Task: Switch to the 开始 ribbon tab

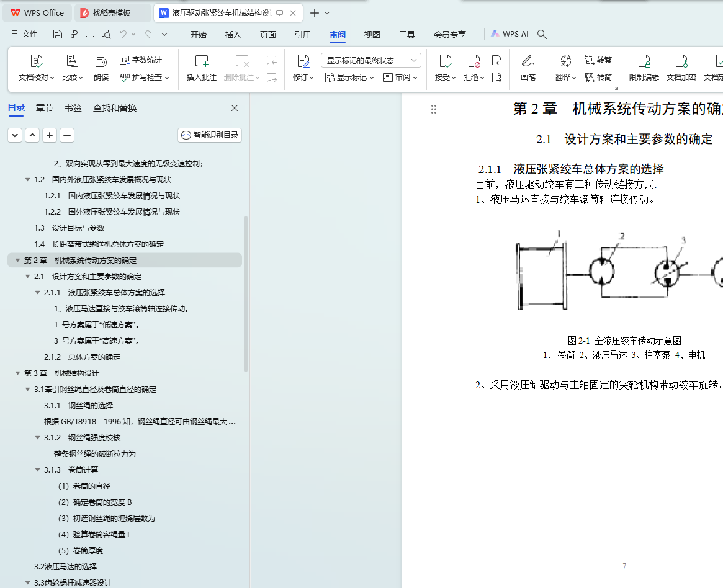Action: pyautogui.click(x=198, y=35)
